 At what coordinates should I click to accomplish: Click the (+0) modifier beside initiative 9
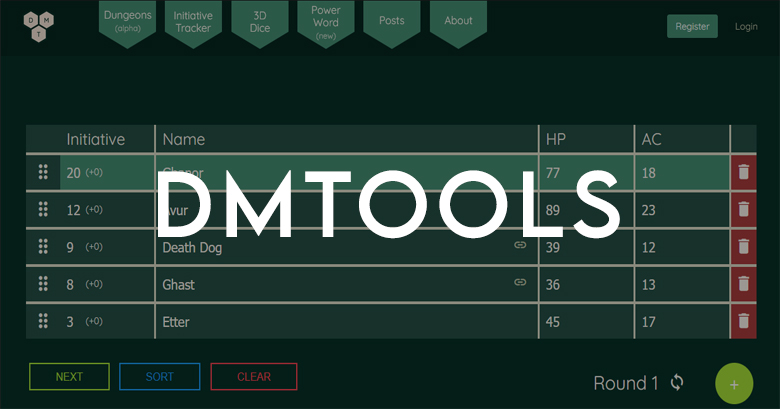[94, 247]
